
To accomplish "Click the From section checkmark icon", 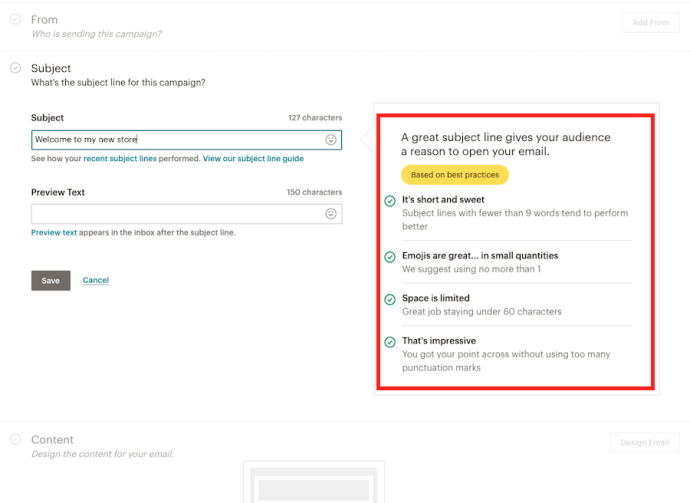I will (x=15, y=19).
